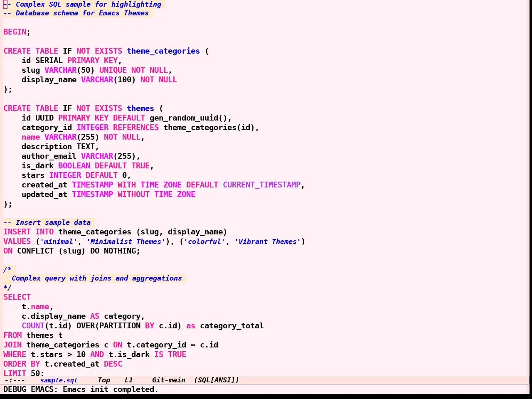Click the BOOLEAN type on is_dark line

pos(74,166)
